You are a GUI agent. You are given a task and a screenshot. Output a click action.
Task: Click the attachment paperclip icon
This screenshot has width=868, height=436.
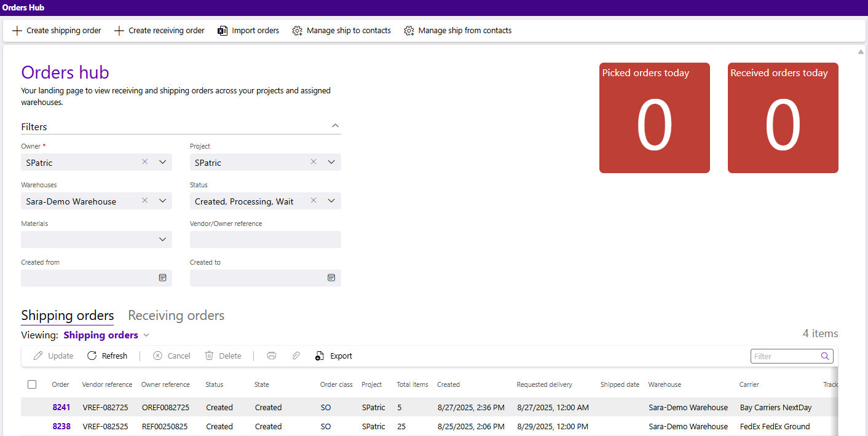(x=296, y=356)
